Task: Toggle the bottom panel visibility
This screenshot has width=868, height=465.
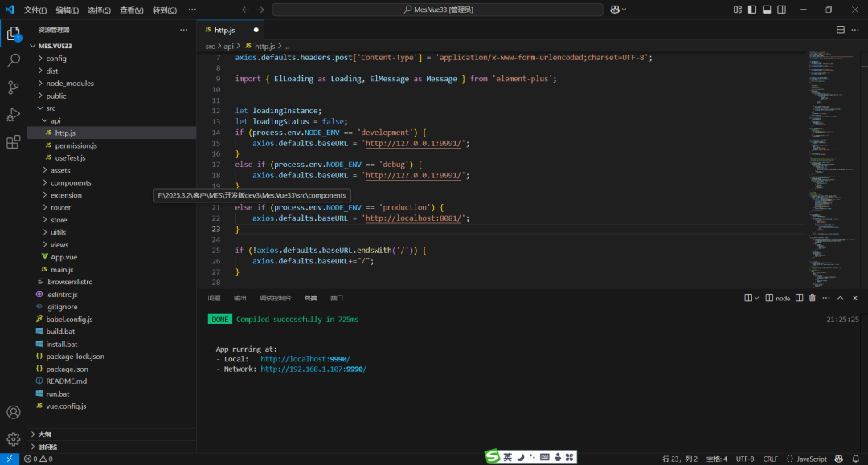Action: click(x=767, y=10)
